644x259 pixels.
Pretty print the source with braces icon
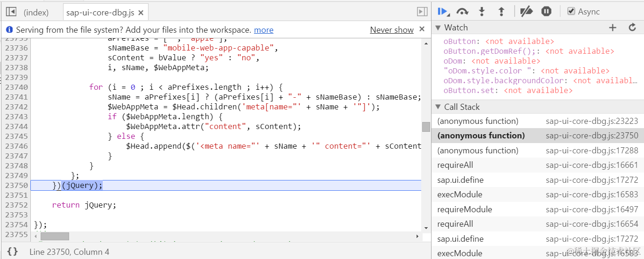pos(13,252)
